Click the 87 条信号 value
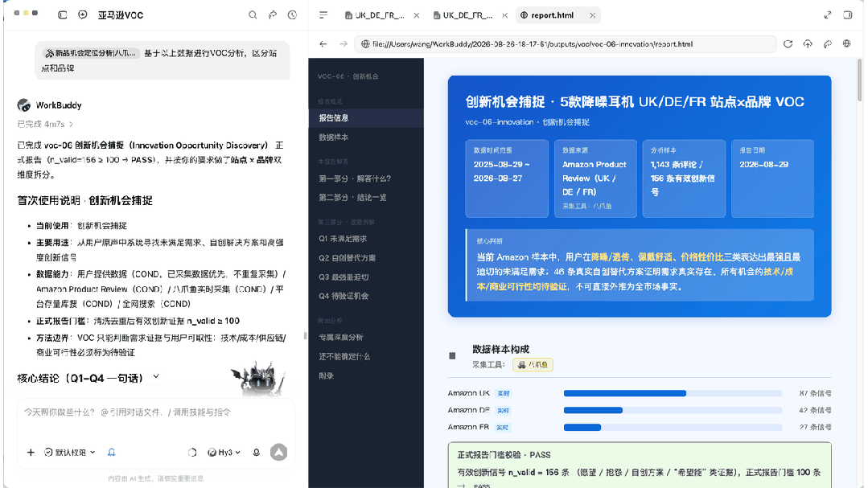This screenshot has height=488, width=868. coord(815,393)
